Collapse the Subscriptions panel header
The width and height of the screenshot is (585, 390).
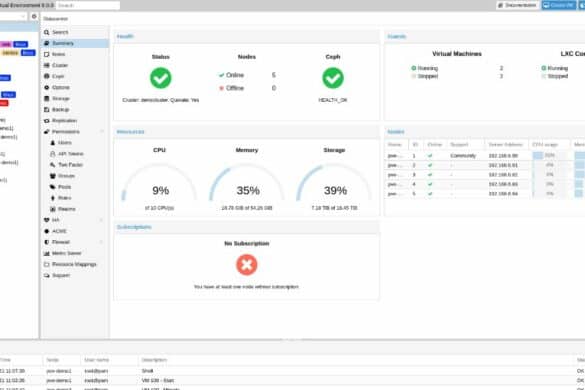tap(247, 227)
